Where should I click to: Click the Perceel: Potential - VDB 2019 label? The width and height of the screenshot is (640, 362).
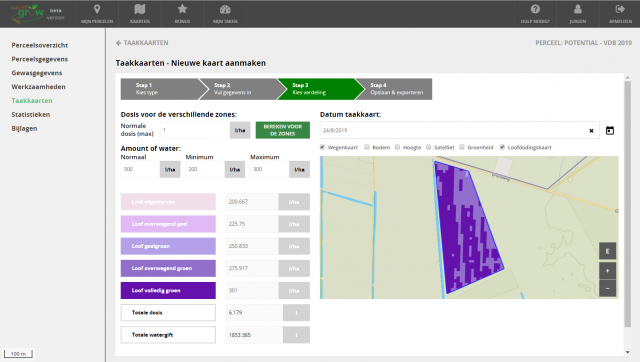tap(583, 43)
